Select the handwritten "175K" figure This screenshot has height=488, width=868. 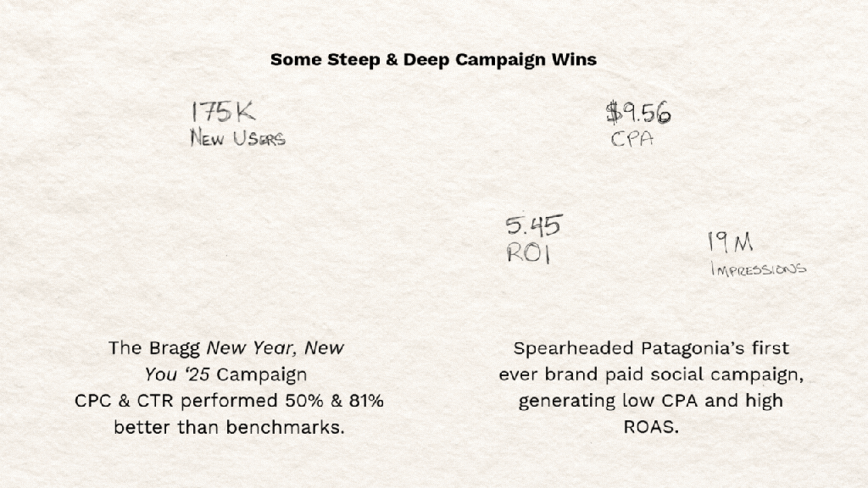tap(222, 113)
